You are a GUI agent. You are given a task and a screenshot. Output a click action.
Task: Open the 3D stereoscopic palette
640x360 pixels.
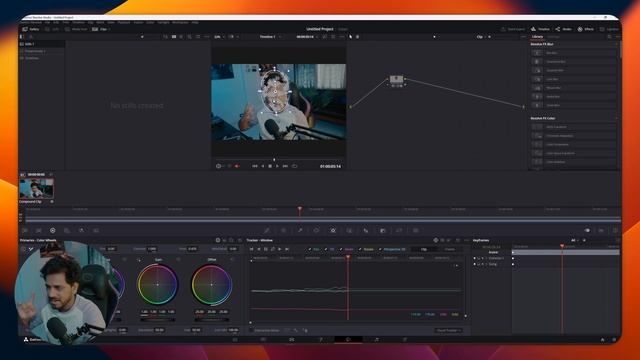[x=416, y=231]
